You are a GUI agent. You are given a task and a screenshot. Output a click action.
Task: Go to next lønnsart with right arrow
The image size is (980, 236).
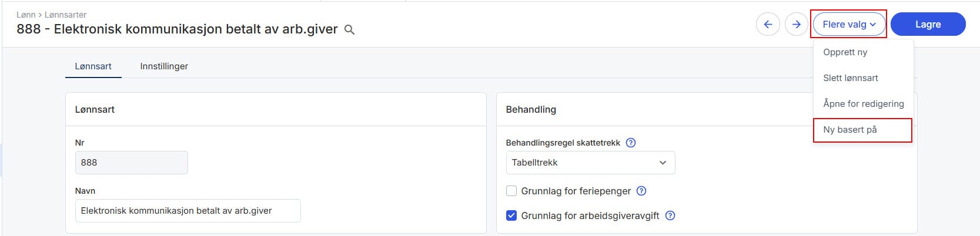click(x=796, y=25)
